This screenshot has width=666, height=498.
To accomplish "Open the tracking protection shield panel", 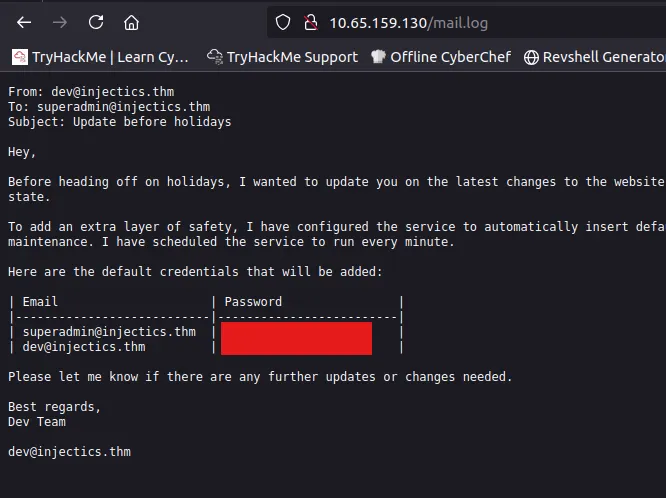I will tap(283, 22).
